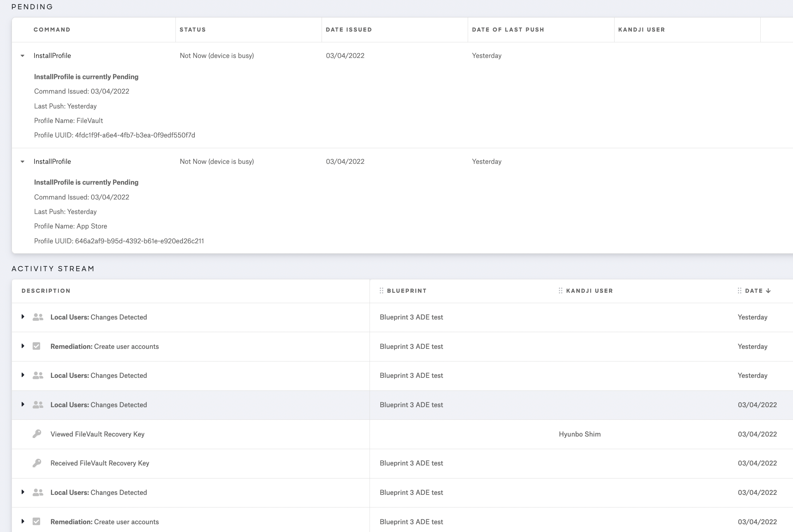
Task: Click the key icon beside Received FileVault Recovery Key
Action: pyautogui.click(x=37, y=463)
